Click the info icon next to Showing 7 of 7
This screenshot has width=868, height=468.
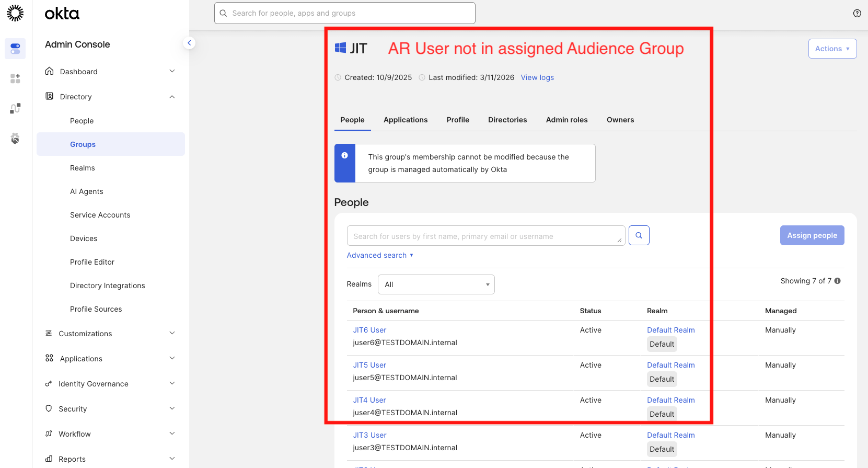coord(838,281)
